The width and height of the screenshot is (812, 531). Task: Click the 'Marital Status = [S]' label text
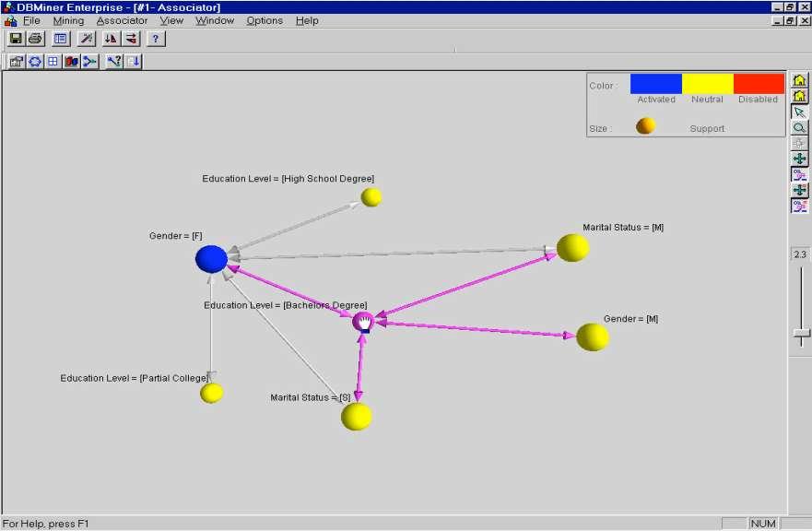311,397
